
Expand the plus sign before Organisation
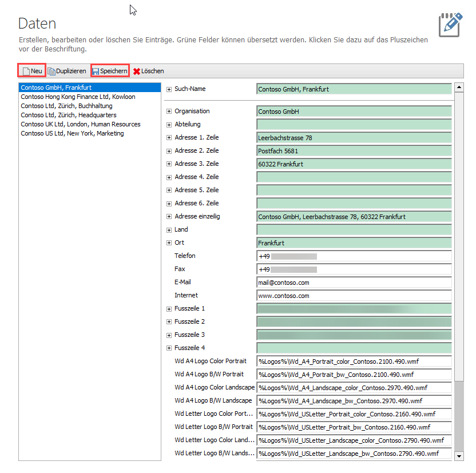pyautogui.click(x=169, y=112)
